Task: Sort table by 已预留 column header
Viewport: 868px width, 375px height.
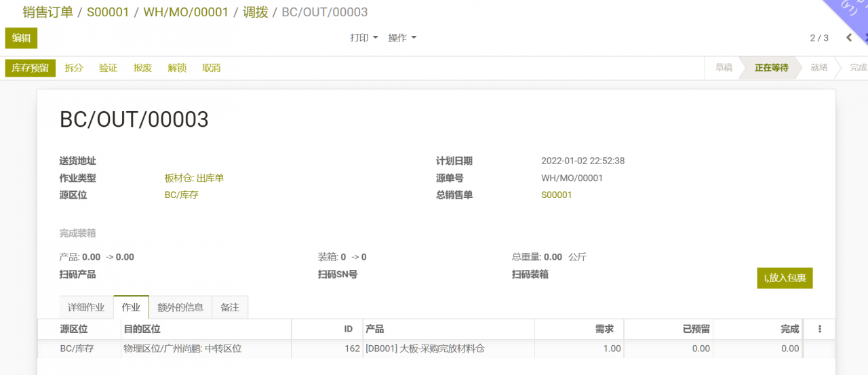Action: (x=669, y=329)
